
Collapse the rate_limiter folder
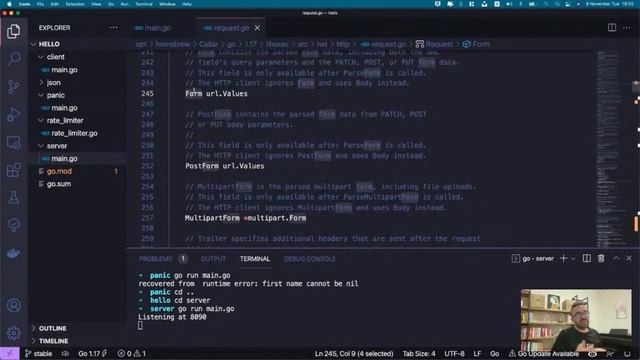(64, 120)
